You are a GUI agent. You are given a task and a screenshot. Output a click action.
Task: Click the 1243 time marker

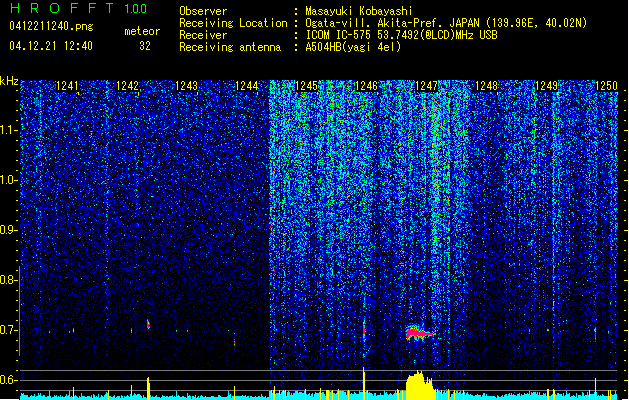187,86
